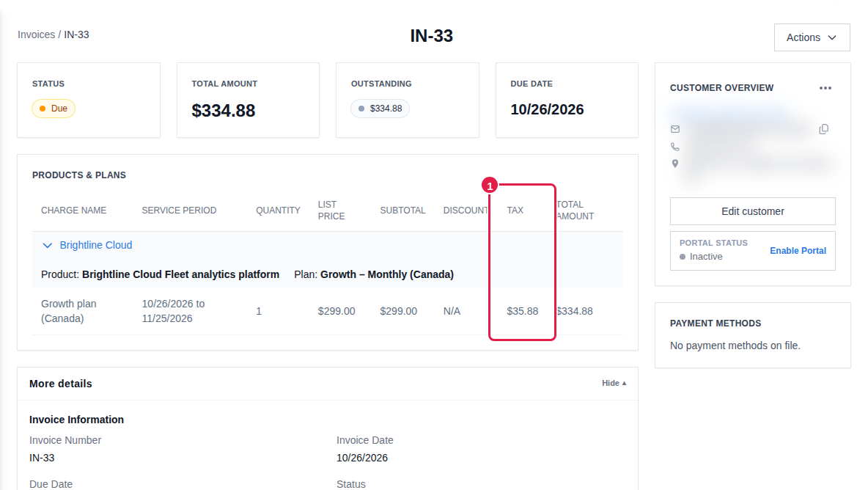868x490 pixels.
Task: Click the Inactive portal status indicator
Action: pos(701,257)
